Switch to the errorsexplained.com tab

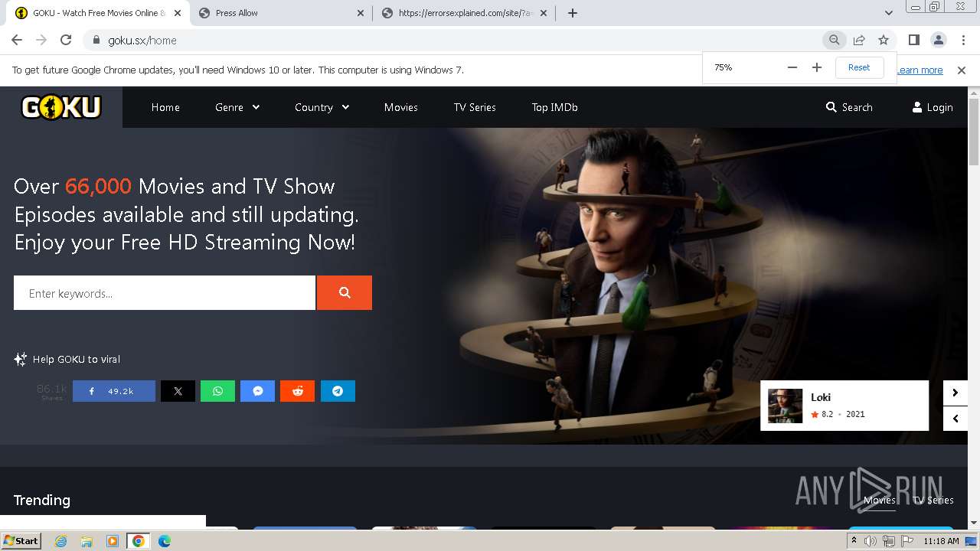coord(465,13)
